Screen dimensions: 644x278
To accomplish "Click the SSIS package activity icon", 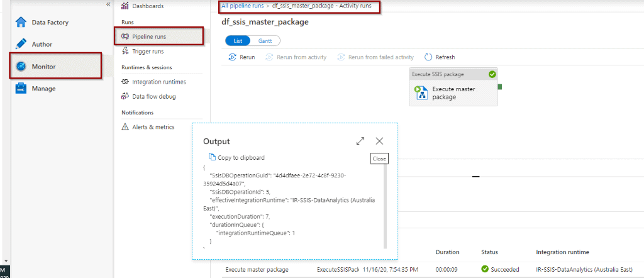I will coord(421,93).
